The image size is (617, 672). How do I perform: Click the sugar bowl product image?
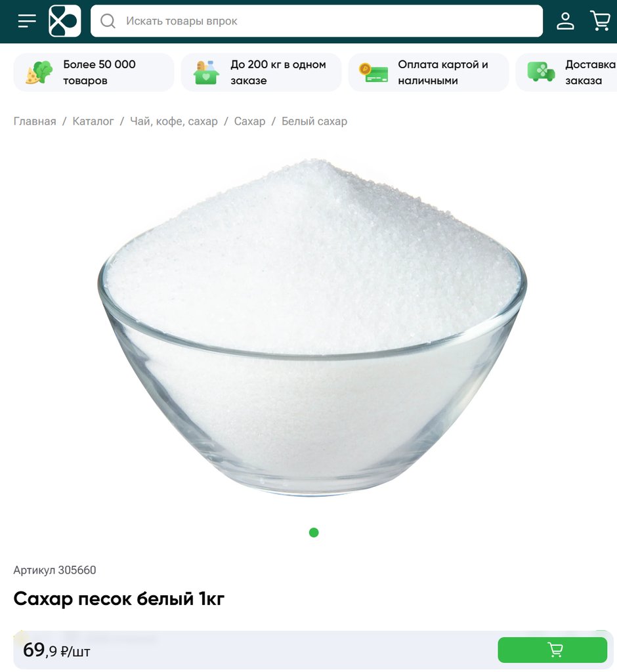point(312,328)
